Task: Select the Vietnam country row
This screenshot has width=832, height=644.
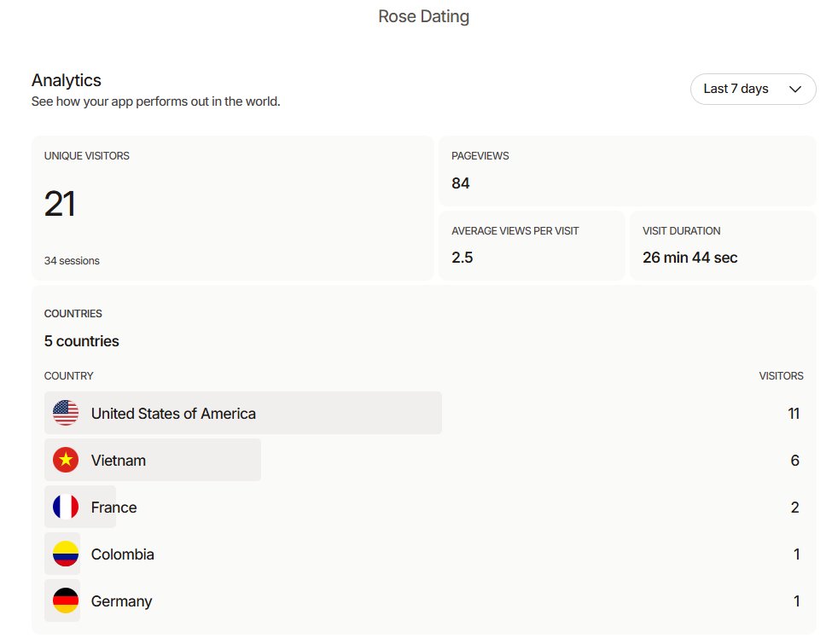Action: point(423,460)
